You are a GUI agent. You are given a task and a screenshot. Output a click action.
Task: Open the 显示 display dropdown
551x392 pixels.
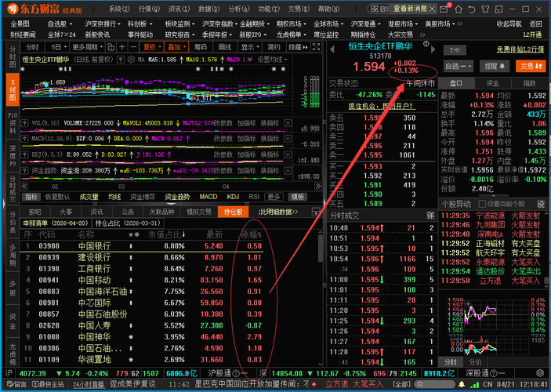[250, 47]
